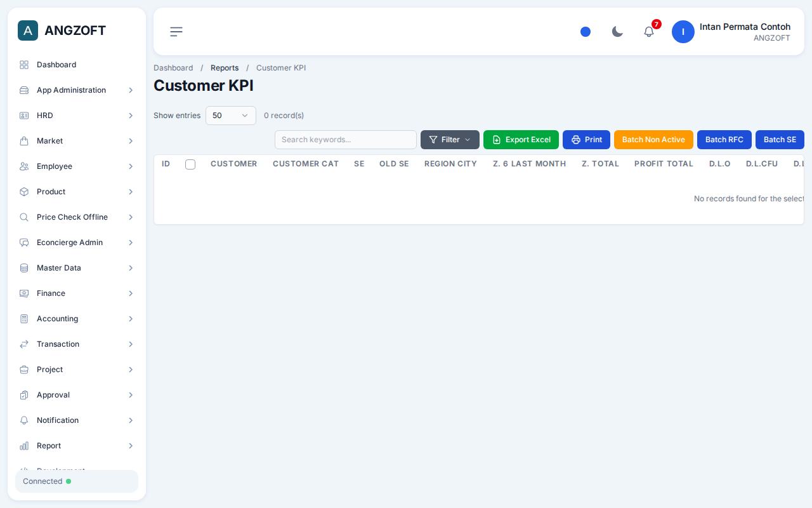Image resolution: width=812 pixels, height=508 pixels.
Task: Click the blue theme color dot
Action: coord(586,32)
